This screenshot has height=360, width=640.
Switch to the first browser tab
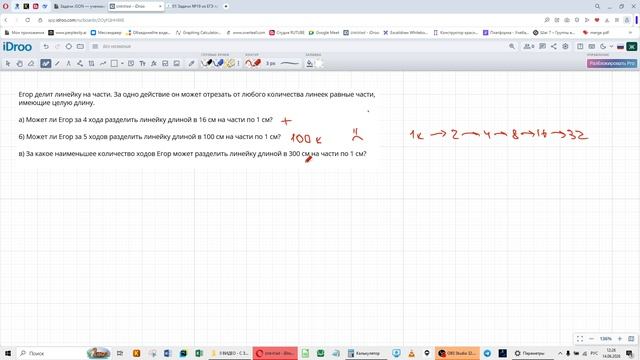pyautogui.click(x=79, y=7)
